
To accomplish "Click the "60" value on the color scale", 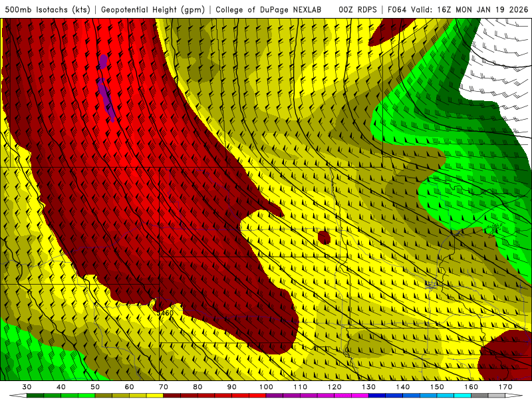I will pyautogui.click(x=129, y=387).
